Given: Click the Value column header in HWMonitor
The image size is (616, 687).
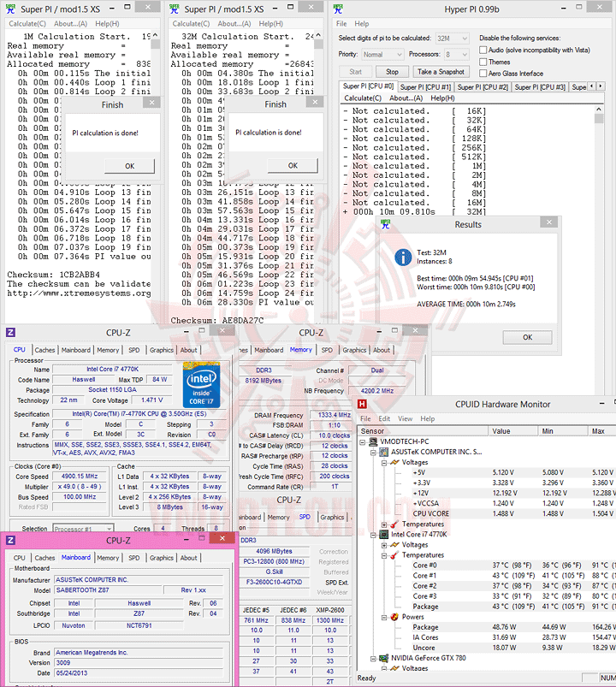Looking at the screenshot, I should pyautogui.click(x=513, y=431).
